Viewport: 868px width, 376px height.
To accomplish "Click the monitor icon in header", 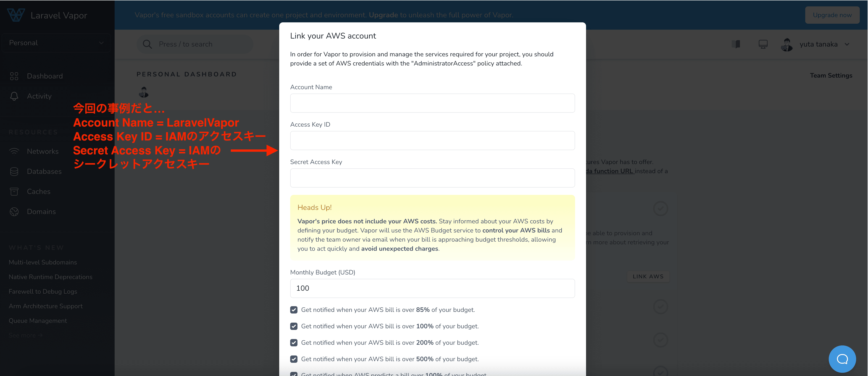I will pos(763,44).
